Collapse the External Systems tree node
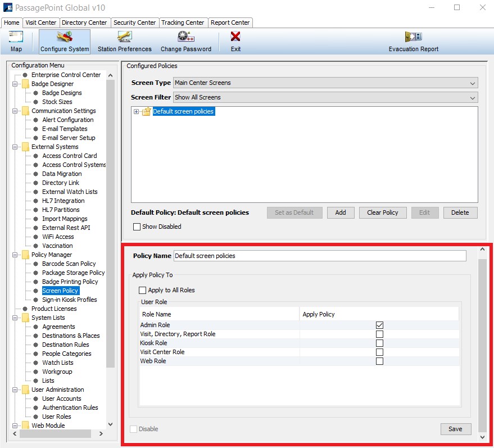494x448 pixels. pyautogui.click(x=15, y=147)
